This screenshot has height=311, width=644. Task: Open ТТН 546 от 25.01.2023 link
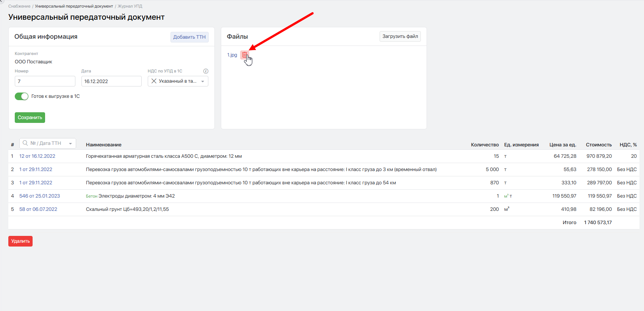39,196
